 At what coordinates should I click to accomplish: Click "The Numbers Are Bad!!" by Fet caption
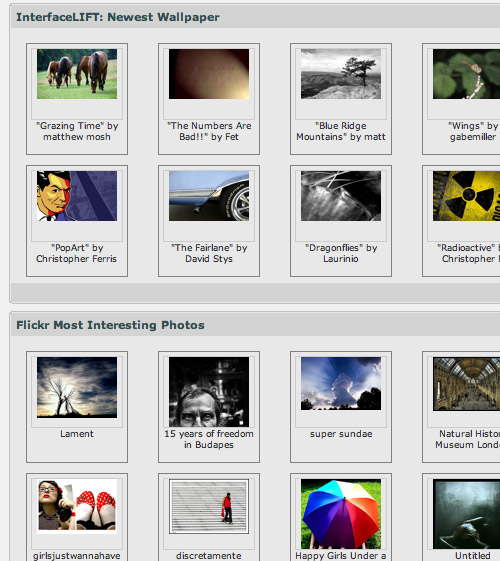tap(209, 131)
